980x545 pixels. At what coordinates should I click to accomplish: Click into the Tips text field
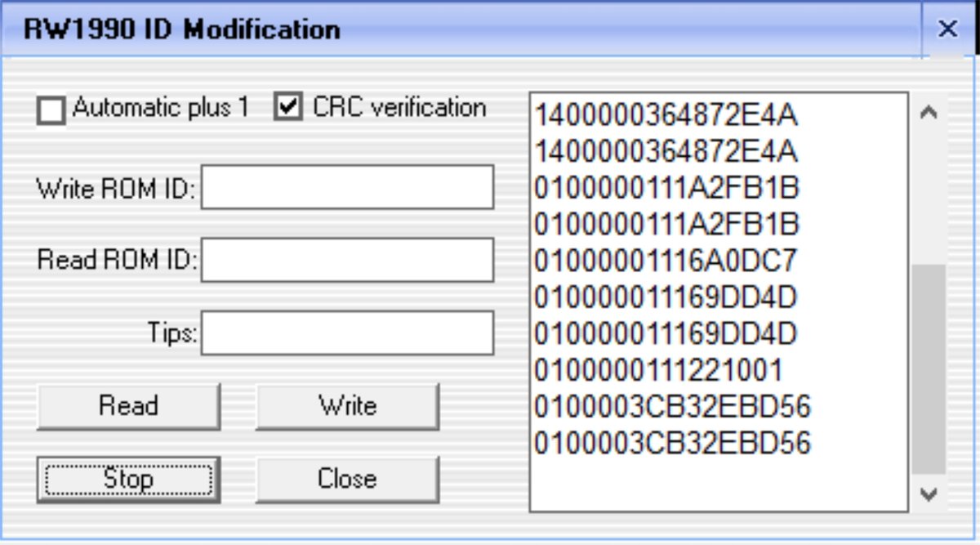coord(347,333)
